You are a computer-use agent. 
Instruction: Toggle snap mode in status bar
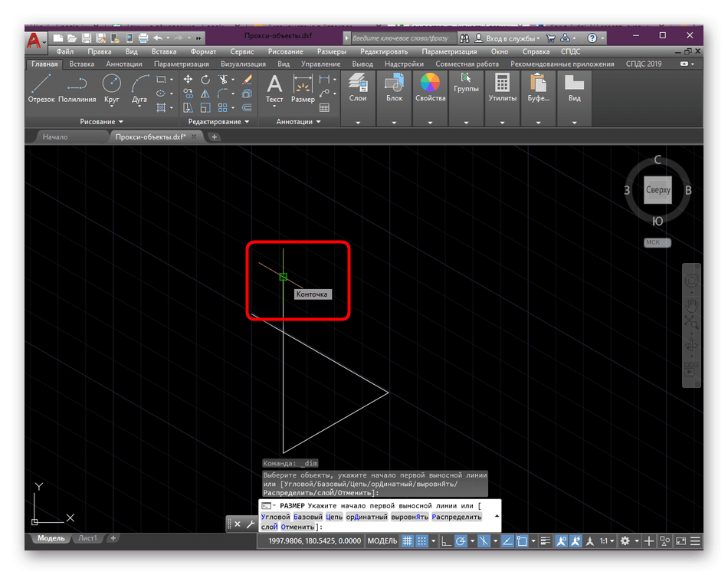click(x=421, y=541)
